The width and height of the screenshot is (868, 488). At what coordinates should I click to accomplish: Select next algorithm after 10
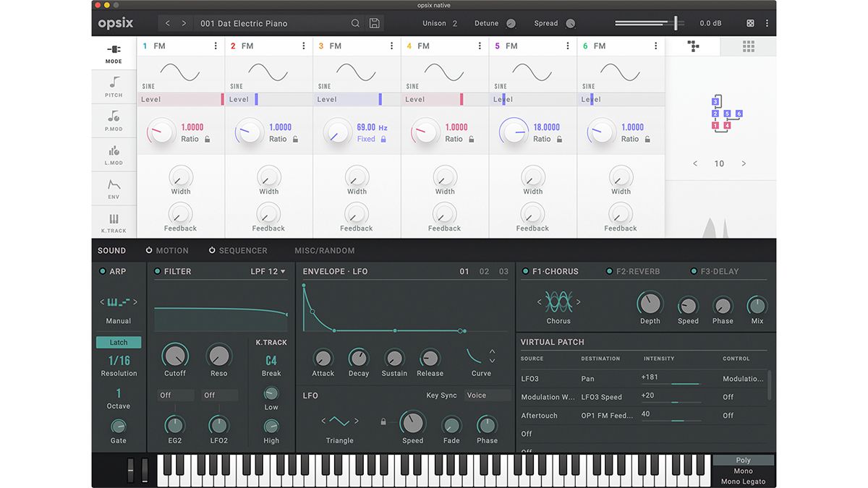pyautogui.click(x=744, y=163)
